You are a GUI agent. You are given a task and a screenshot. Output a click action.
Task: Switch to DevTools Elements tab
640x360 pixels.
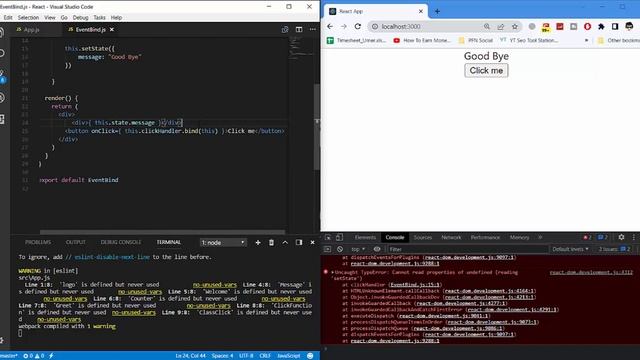(x=365, y=237)
